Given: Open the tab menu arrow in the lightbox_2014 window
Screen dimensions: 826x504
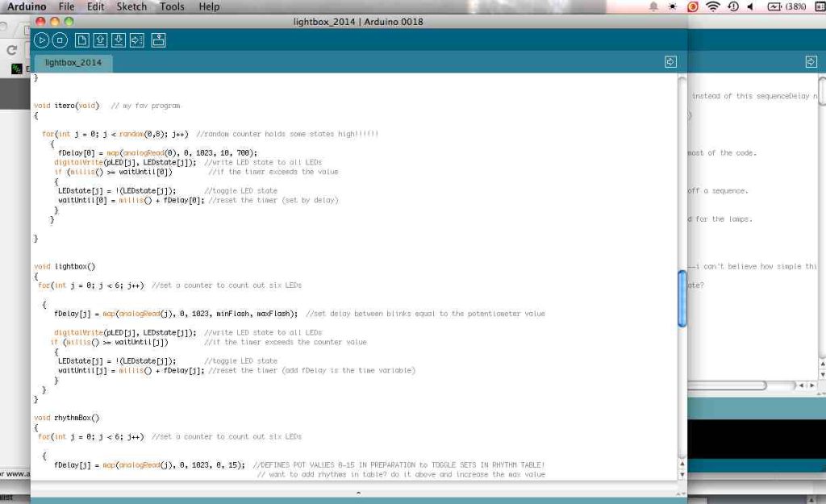Looking at the screenshot, I should click(x=670, y=62).
